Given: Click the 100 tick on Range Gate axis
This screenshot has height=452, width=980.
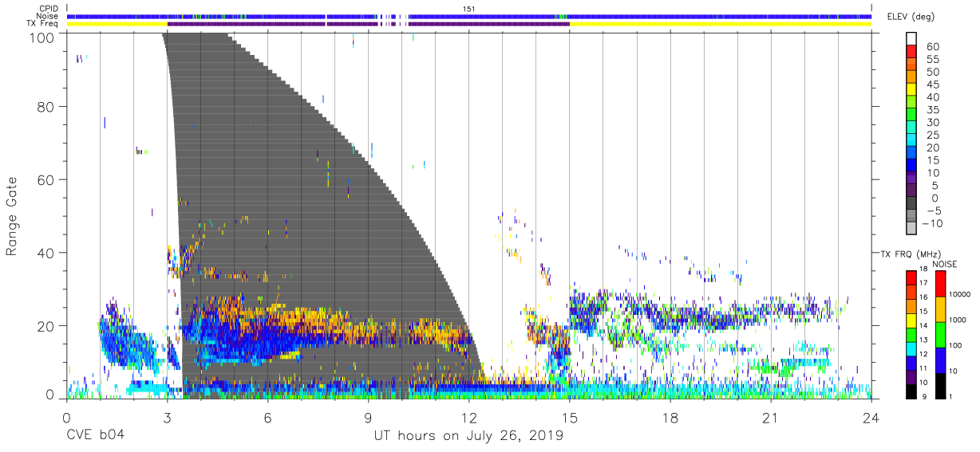Looking at the screenshot, I should click(41, 37).
